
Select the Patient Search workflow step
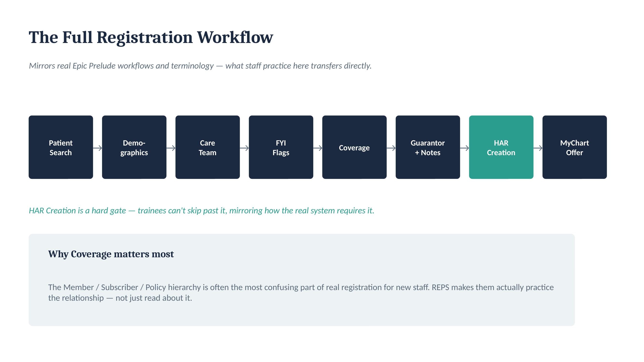point(61,147)
